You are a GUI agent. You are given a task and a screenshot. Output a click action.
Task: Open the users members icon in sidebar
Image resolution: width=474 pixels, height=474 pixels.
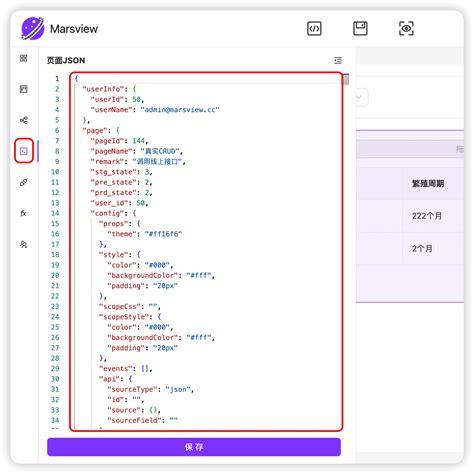(23, 244)
